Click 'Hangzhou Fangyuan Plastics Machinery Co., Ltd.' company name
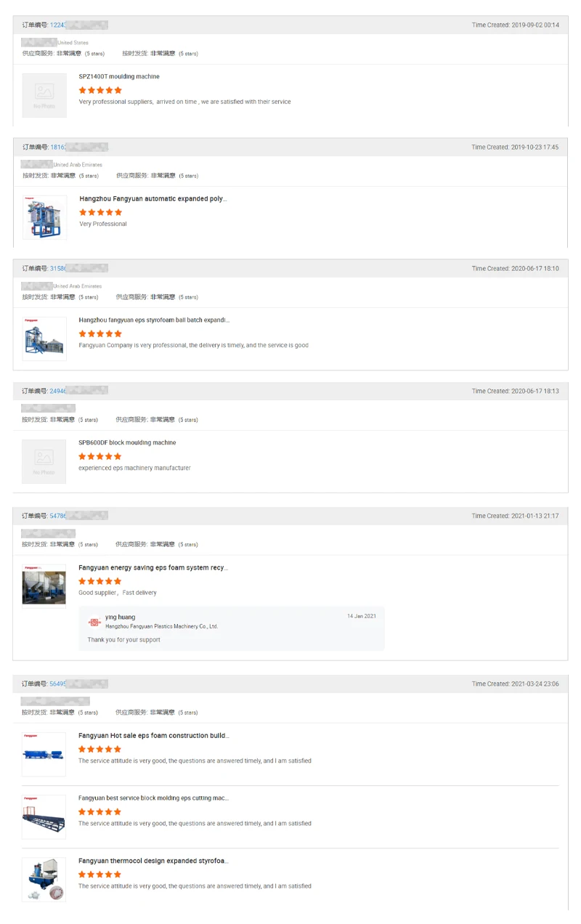This screenshot has width=581, height=924. point(161,626)
